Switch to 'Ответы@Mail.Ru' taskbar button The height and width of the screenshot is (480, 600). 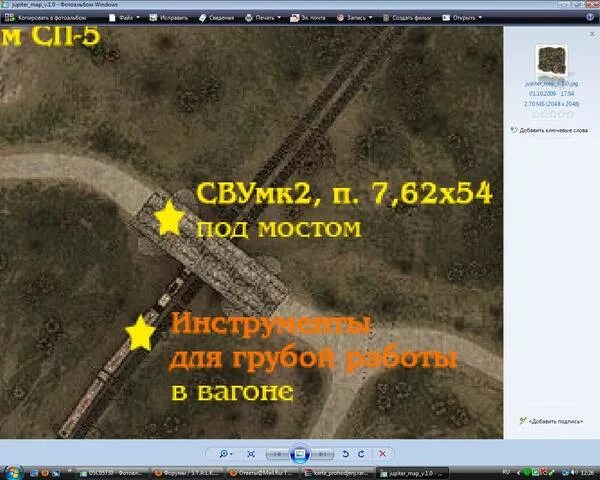click(x=263, y=473)
